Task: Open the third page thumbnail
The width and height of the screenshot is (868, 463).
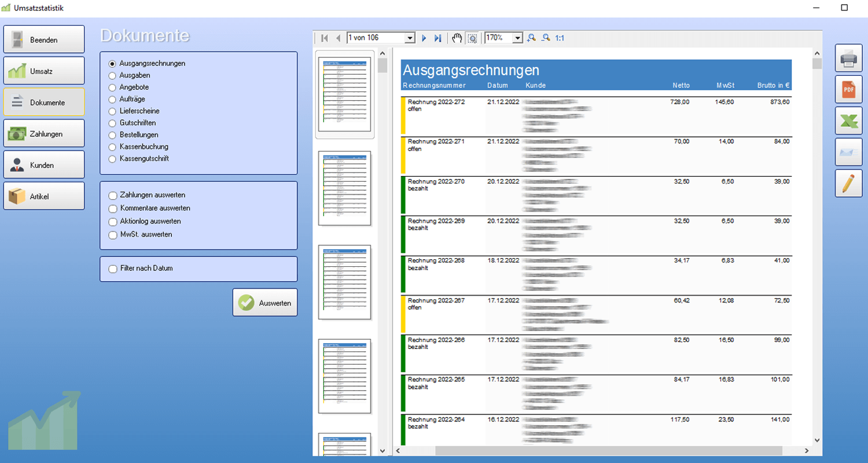Action: point(345,282)
